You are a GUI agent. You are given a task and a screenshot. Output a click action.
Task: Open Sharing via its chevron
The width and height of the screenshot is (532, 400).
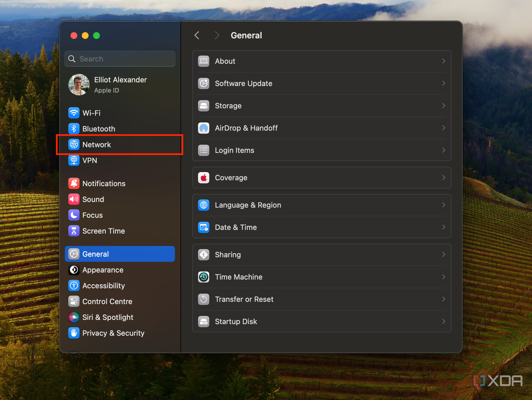[x=444, y=255]
